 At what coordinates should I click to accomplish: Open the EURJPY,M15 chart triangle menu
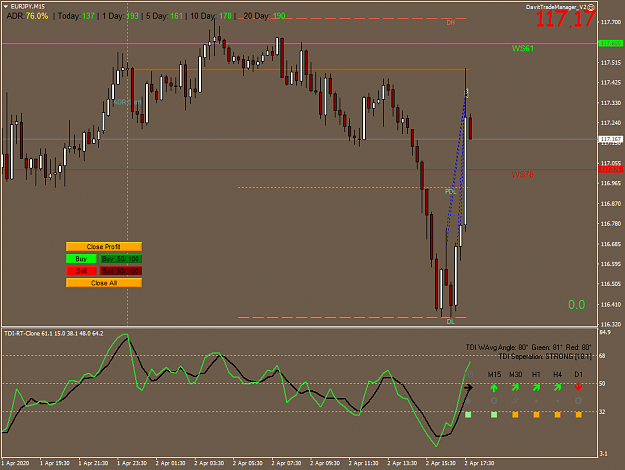(x=6, y=7)
